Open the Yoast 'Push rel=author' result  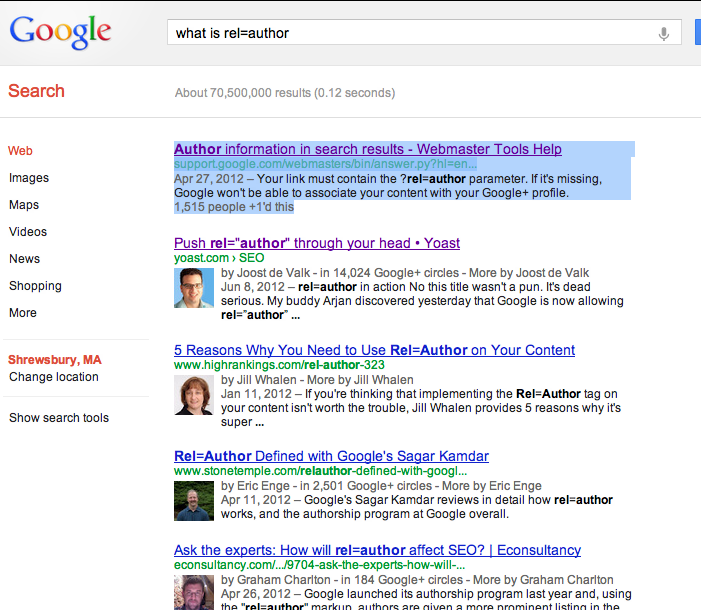point(316,243)
